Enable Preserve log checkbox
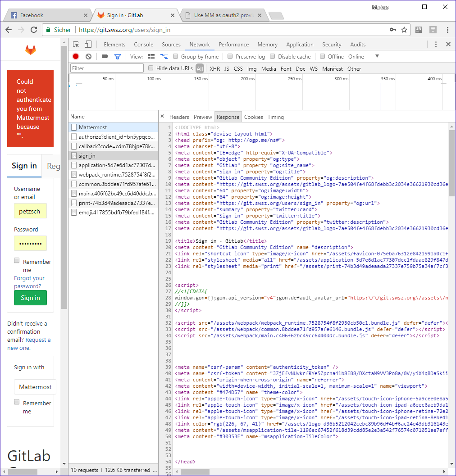 click(x=230, y=56)
